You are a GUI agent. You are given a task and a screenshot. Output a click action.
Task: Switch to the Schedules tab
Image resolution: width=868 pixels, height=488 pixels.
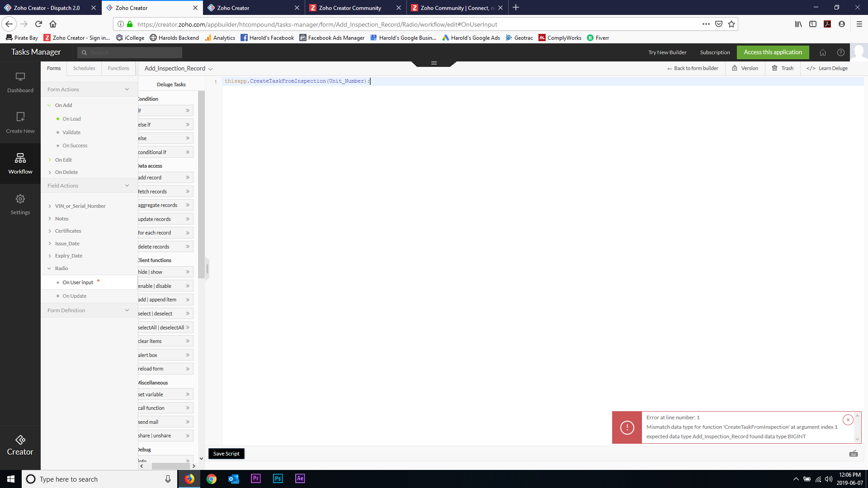coord(84,68)
